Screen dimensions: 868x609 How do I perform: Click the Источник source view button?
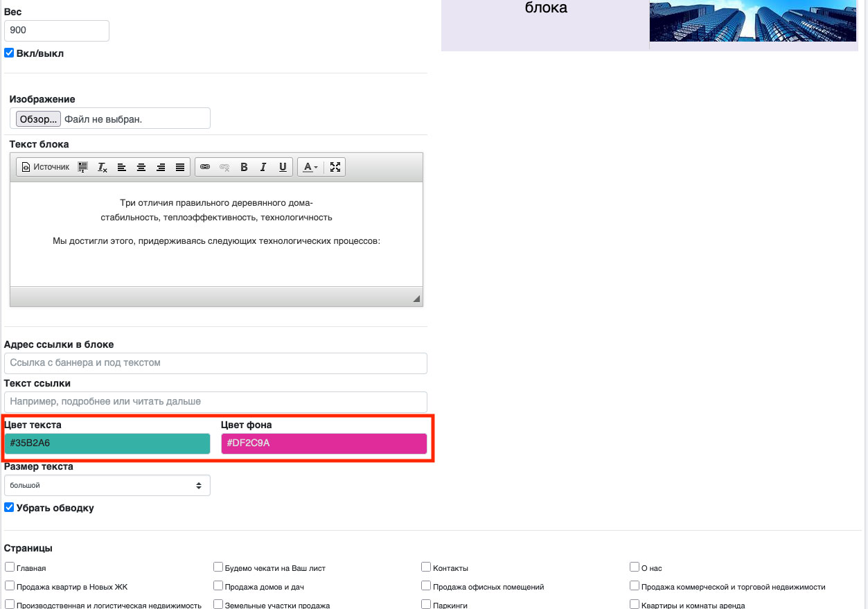(x=46, y=167)
